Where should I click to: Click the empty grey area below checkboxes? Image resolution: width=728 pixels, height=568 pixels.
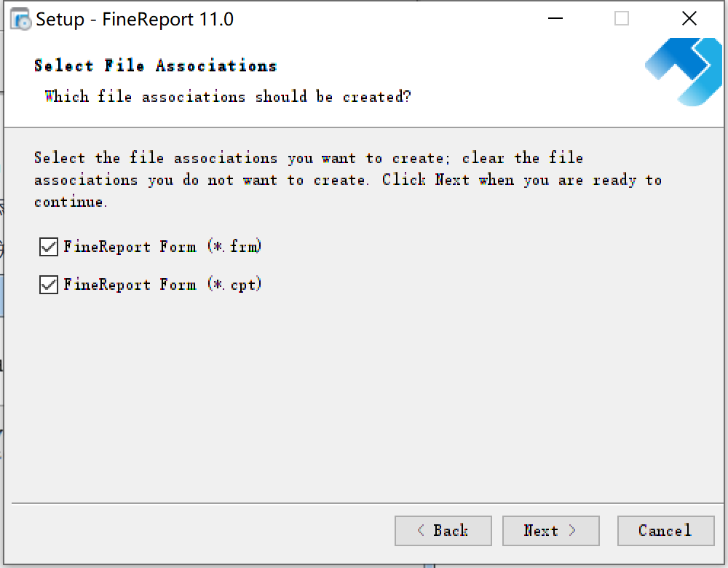pos(364,393)
